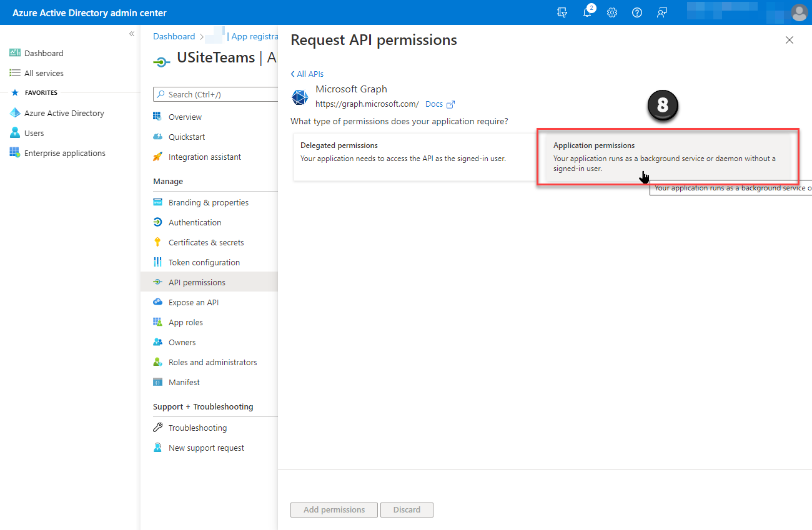Click the Dashboard icon in sidebar

15,53
